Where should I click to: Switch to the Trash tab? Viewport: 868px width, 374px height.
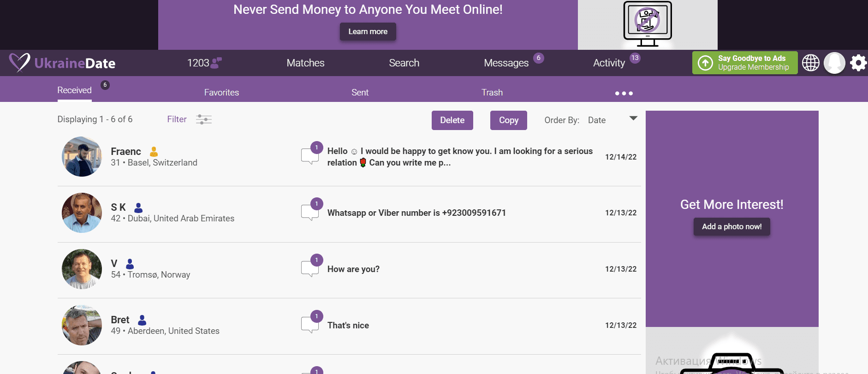point(492,93)
